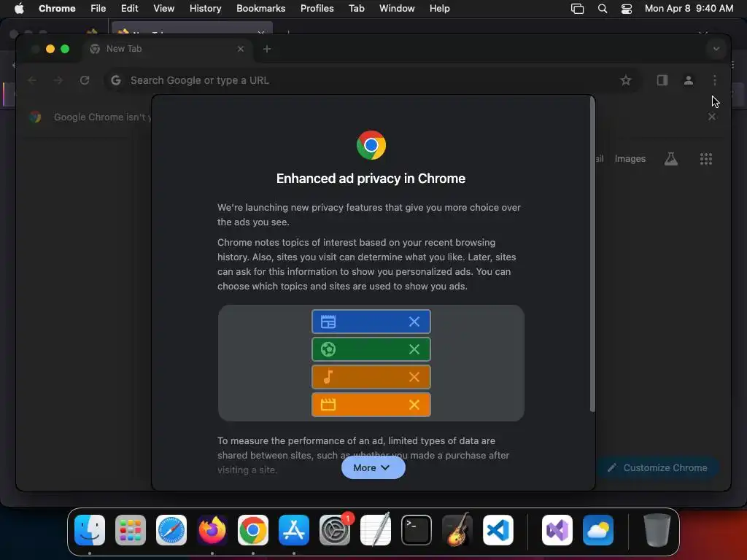Launch Firefox from the Dock
This screenshot has width=747, height=560.
point(212,530)
